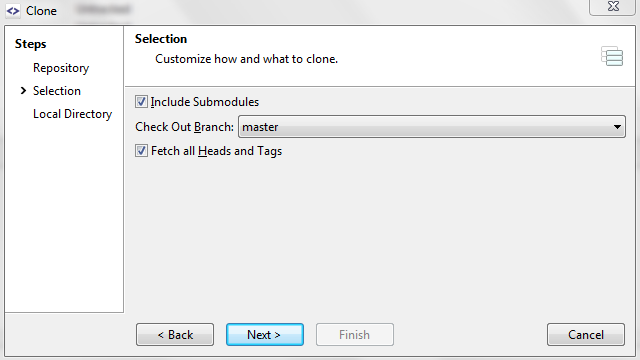The image size is (640, 360).
Task: Select the Repository step in the Steps list
Action: pos(61,68)
